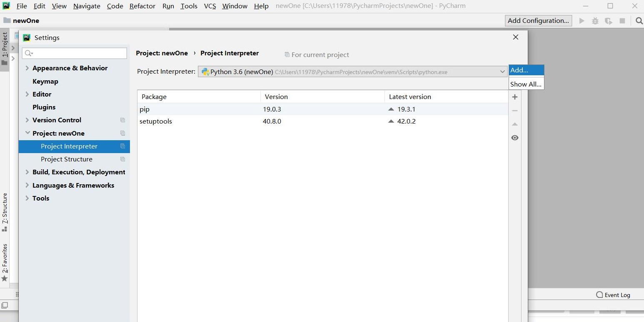Open the Edit menu
This screenshot has width=644, height=322.
40,6
